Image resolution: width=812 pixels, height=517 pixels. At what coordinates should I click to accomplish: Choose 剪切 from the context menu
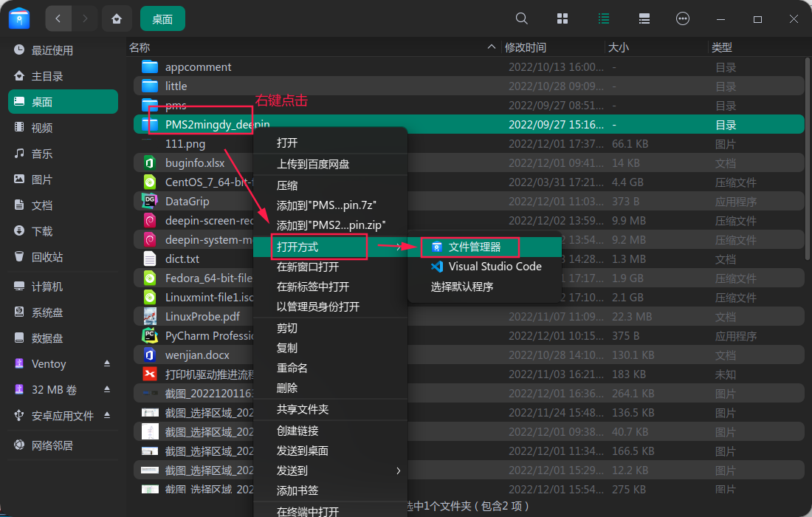(330, 328)
